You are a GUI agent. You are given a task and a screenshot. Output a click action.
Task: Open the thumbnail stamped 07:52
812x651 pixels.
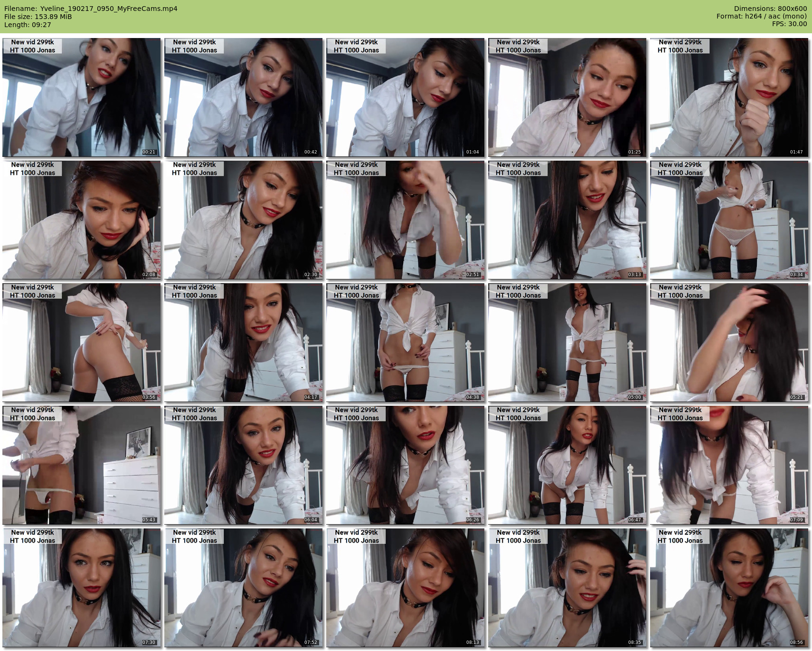pyautogui.click(x=244, y=588)
